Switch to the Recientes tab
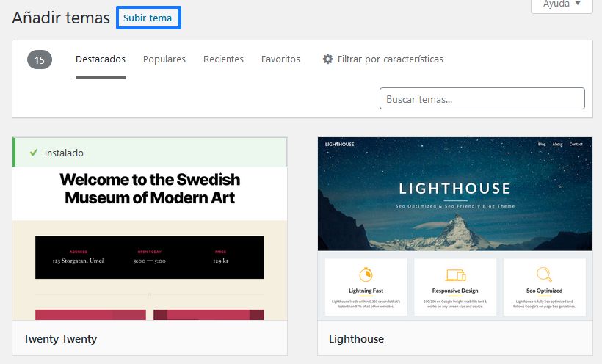This screenshot has height=364, width=602. coord(223,59)
